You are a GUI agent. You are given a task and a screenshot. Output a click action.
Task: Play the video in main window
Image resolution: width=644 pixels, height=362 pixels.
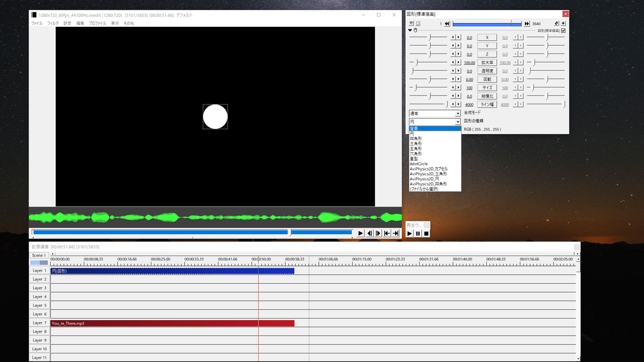click(361, 233)
